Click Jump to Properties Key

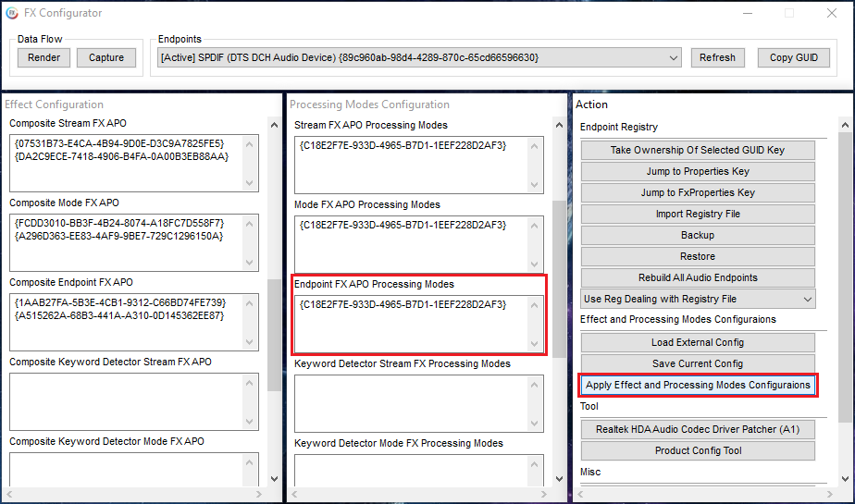(x=698, y=172)
